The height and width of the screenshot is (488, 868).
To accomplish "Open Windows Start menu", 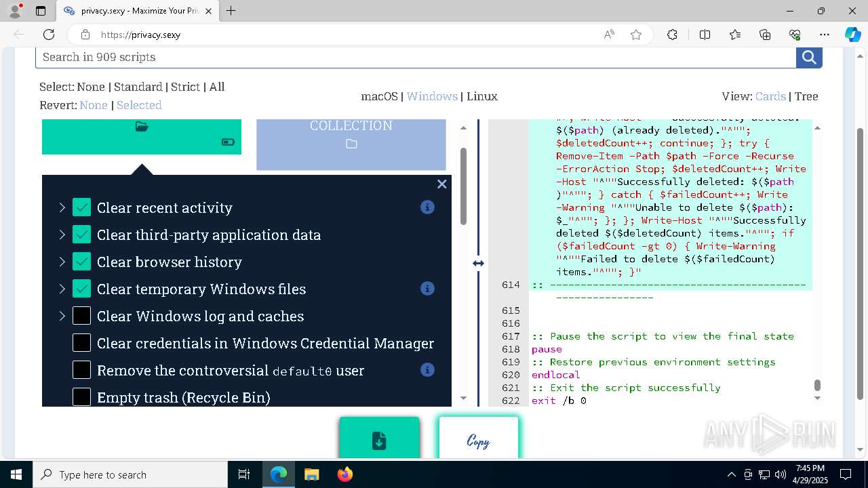I will pyautogui.click(x=16, y=474).
